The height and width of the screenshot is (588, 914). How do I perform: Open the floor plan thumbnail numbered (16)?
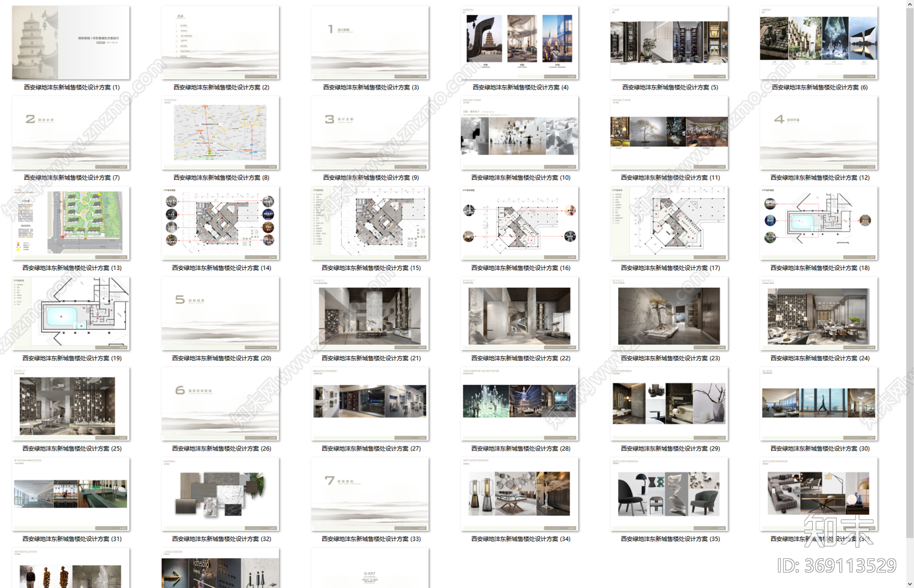pos(520,223)
